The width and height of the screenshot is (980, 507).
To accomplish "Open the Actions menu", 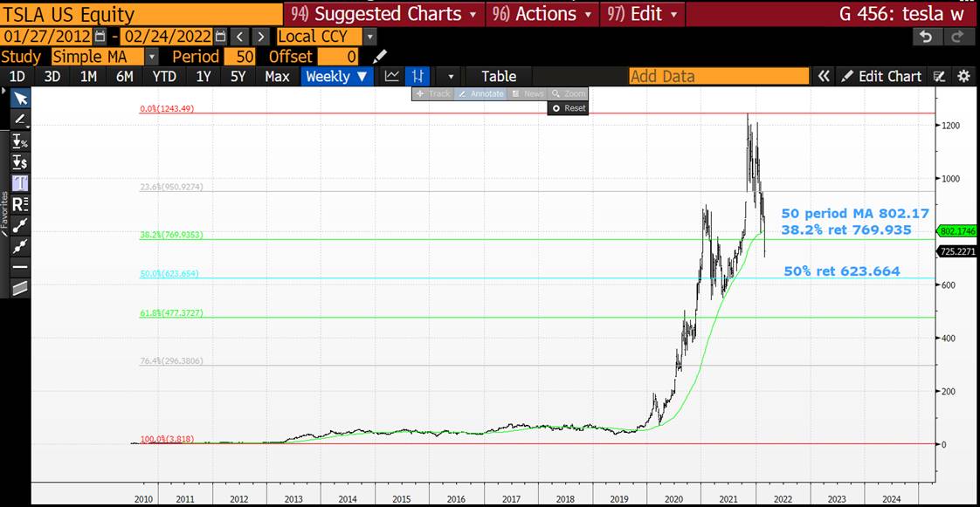I will click(x=542, y=14).
